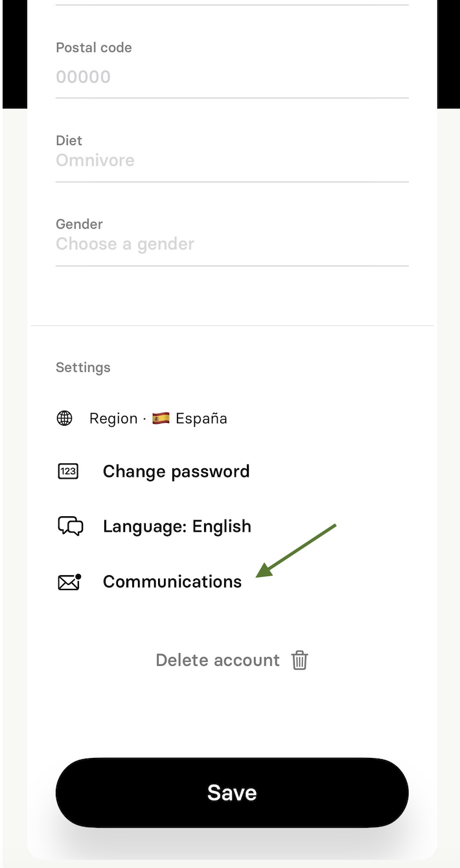Screen dimensions: 460x868
Task: Click the 123 password icon
Action: (x=68, y=472)
